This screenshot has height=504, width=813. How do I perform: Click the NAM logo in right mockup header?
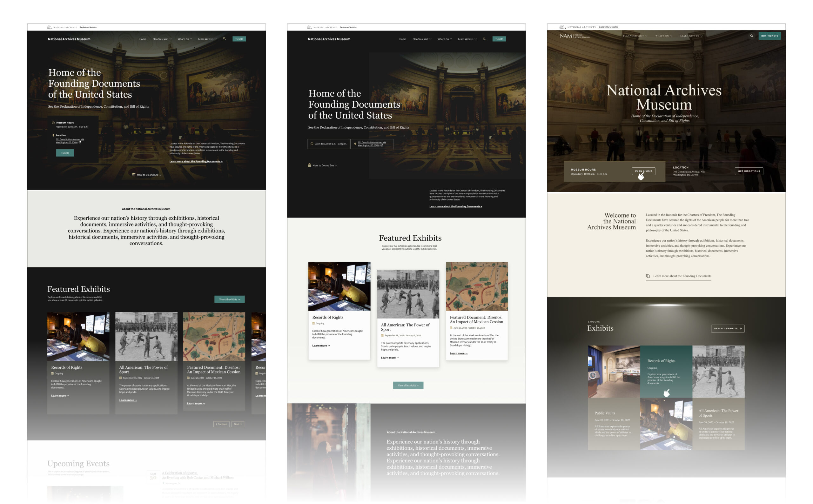(574, 36)
